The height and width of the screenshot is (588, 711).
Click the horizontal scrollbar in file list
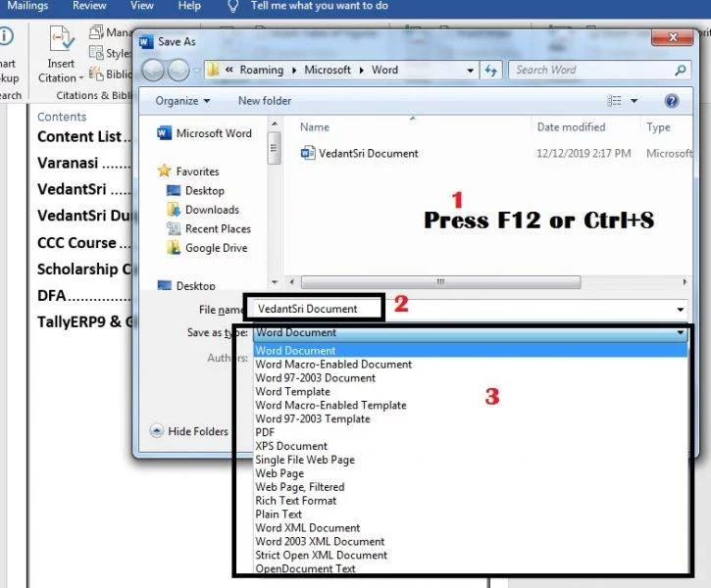[440, 282]
